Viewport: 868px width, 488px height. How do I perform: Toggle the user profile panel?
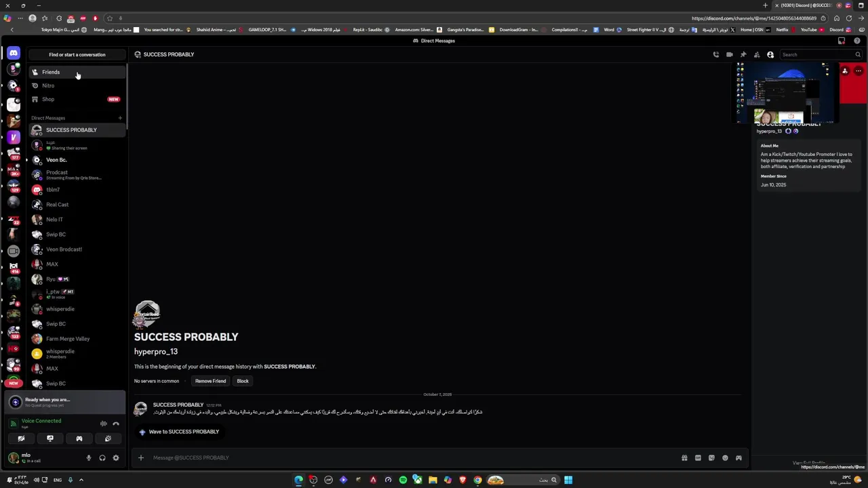tap(770, 54)
